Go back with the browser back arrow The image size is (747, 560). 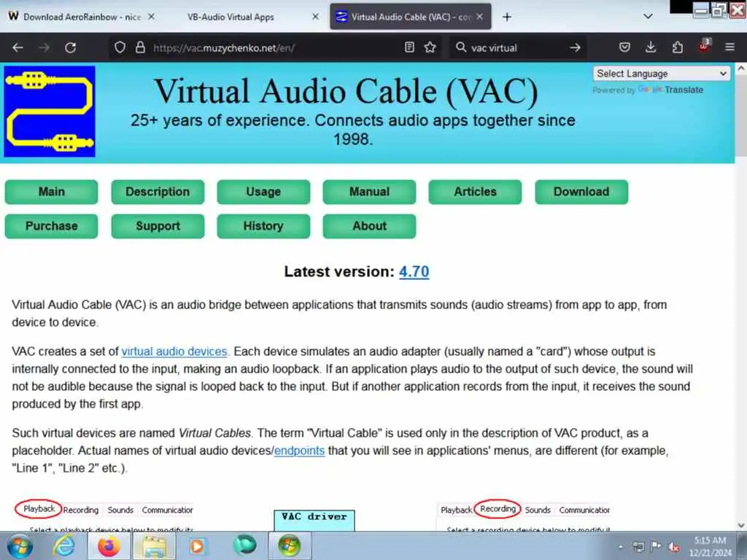click(x=18, y=47)
